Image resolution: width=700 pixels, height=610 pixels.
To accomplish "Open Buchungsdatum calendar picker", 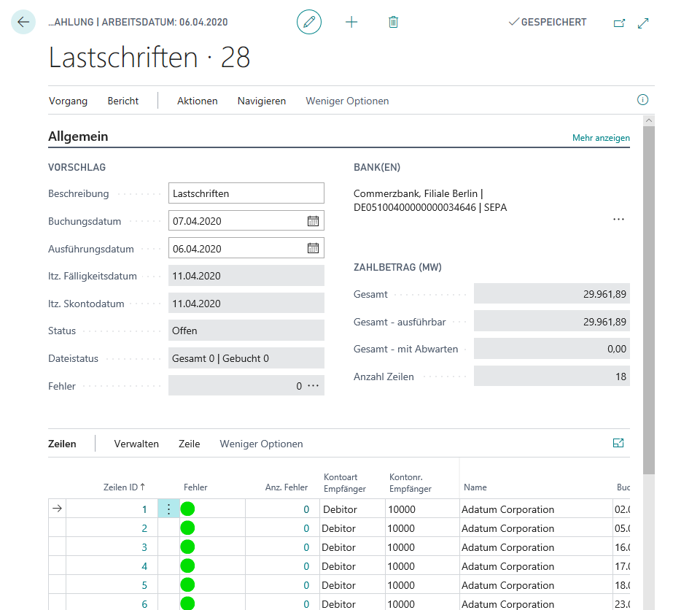I will coord(313,221).
